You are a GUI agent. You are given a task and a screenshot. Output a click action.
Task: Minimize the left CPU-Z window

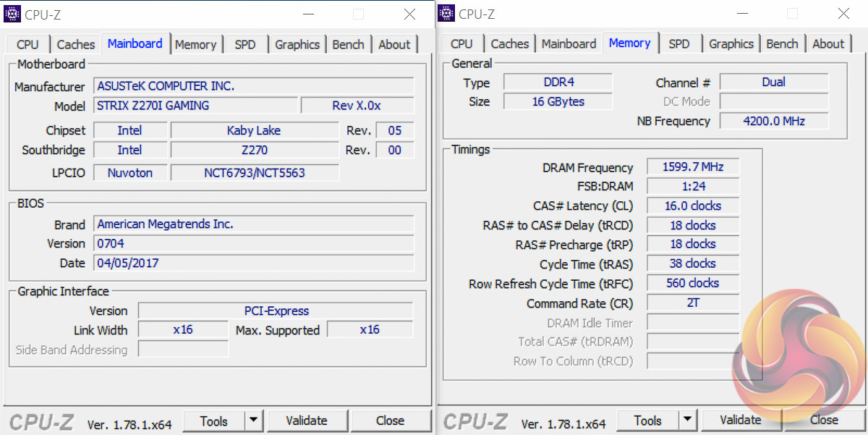[308, 14]
